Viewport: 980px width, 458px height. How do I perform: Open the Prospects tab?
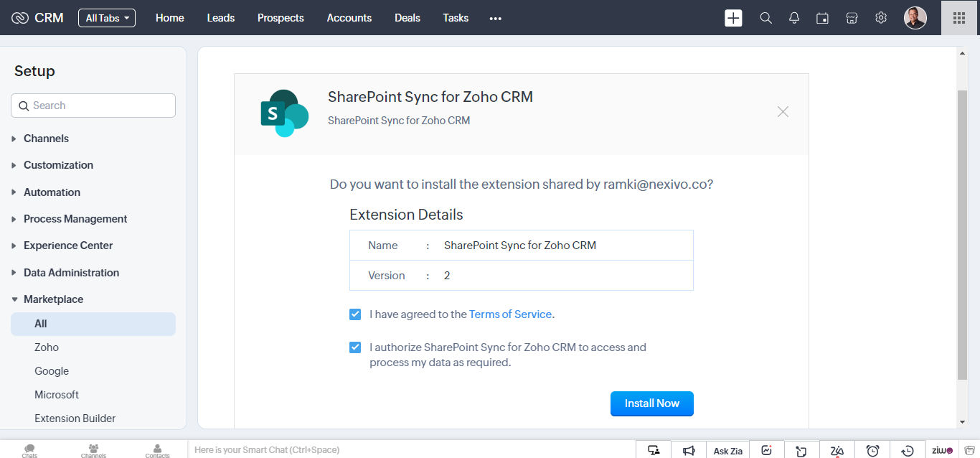pos(281,18)
